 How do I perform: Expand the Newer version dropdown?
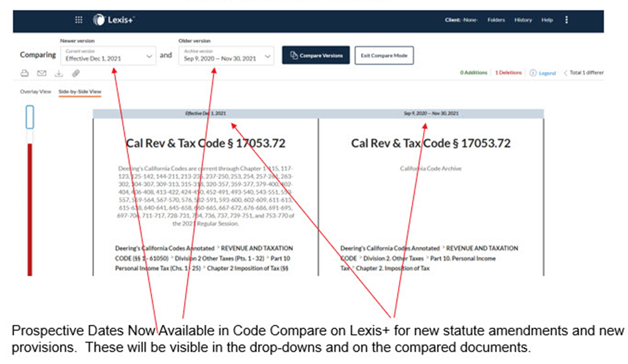pyautogui.click(x=108, y=56)
